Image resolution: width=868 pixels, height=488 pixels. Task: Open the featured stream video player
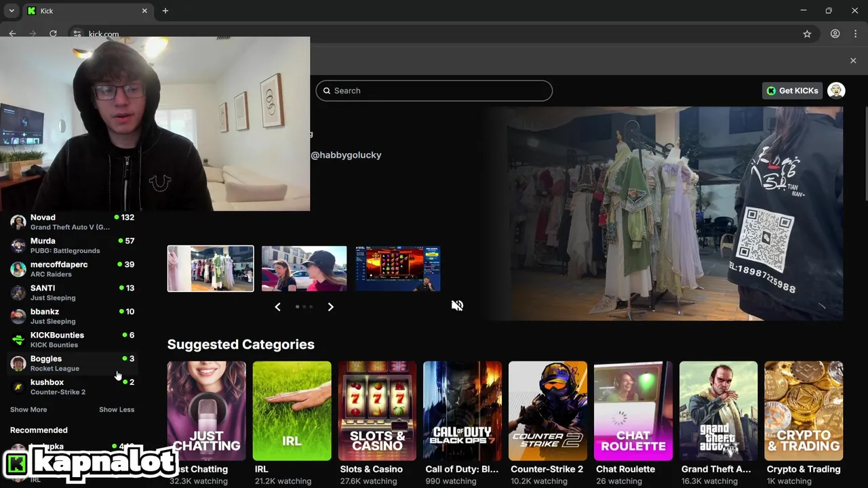pos(661,213)
